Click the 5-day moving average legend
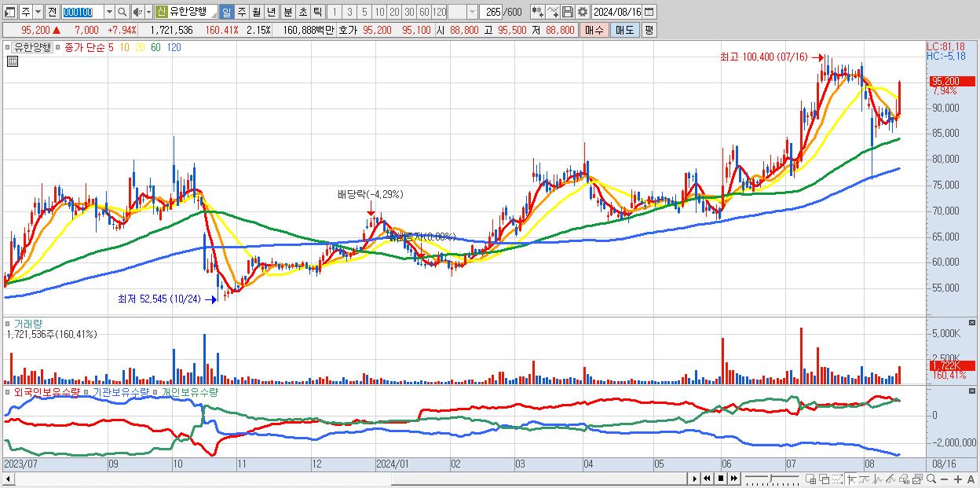980x488 pixels. (110, 47)
